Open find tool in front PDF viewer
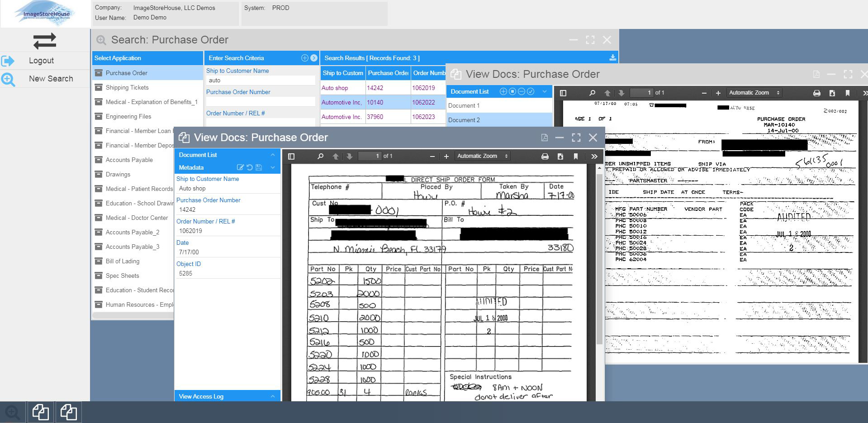868x423 pixels. coord(320,156)
